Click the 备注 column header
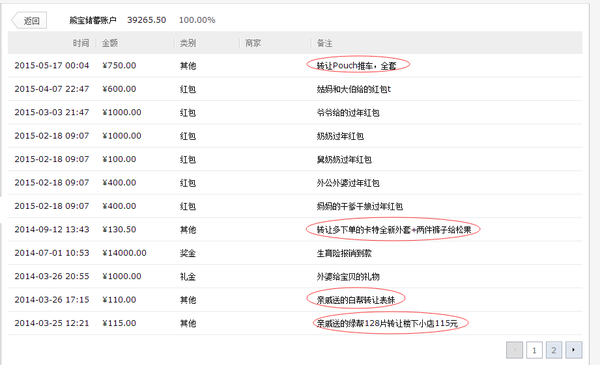Image resolution: width=600 pixels, height=365 pixels. (324, 43)
